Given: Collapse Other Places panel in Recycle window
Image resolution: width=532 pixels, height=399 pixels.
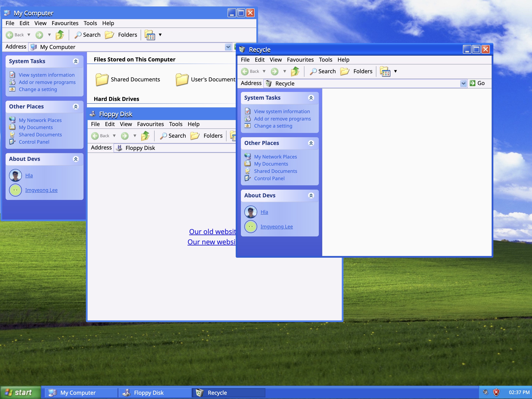Looking at the screenshot, I should pos(311,143).
